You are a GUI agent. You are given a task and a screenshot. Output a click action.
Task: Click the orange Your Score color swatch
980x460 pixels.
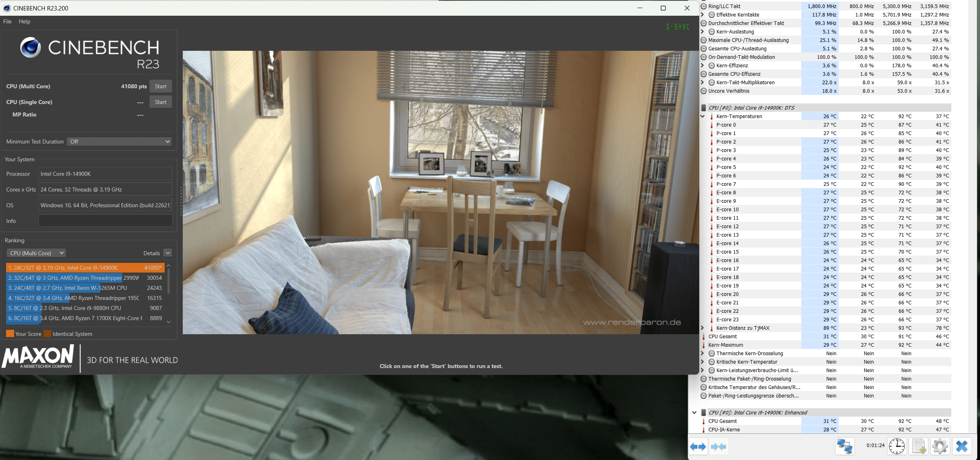click(x=10, y=334)
